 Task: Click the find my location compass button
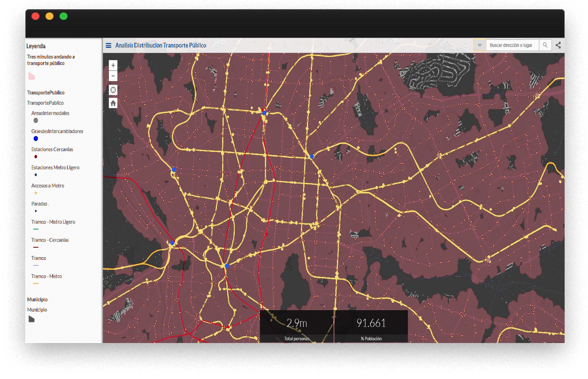pyautogui.click(x=113, y=90)
